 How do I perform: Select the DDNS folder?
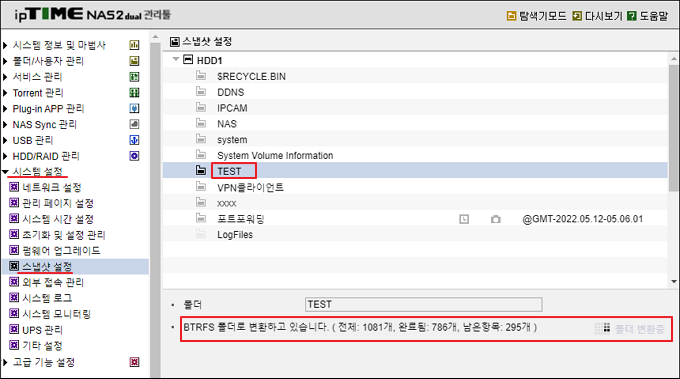click(231, 92)
